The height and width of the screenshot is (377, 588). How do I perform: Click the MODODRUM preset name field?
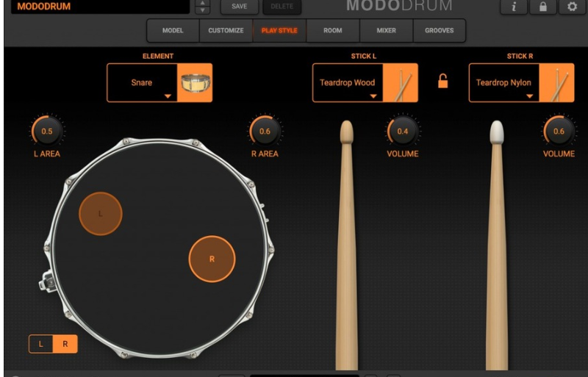point(100,7)
